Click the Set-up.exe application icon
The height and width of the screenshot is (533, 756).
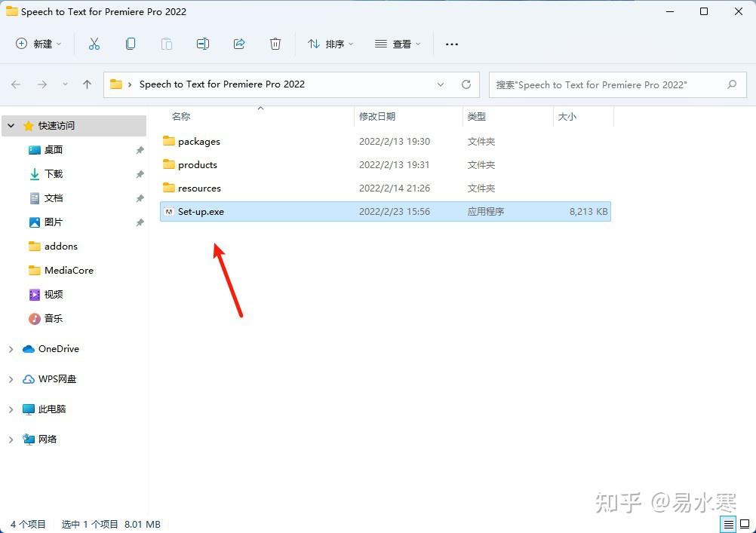(169, 212)
